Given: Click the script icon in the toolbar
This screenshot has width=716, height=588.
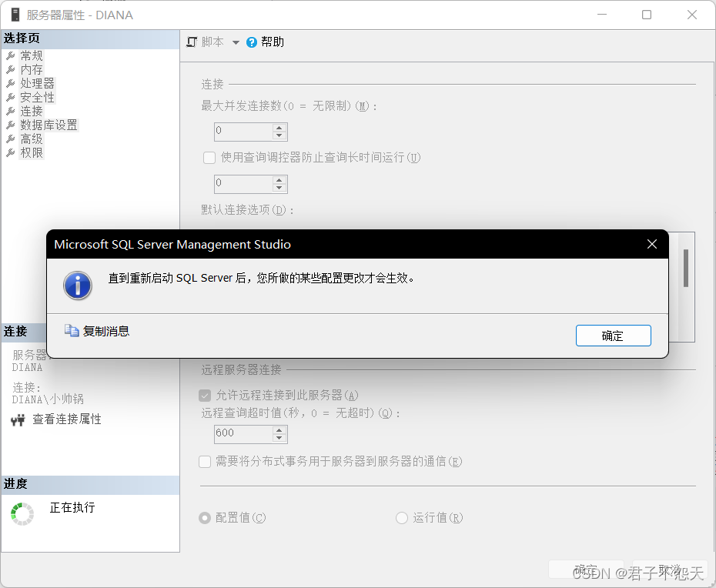Looking at the screenshot, I should (192, 42).
